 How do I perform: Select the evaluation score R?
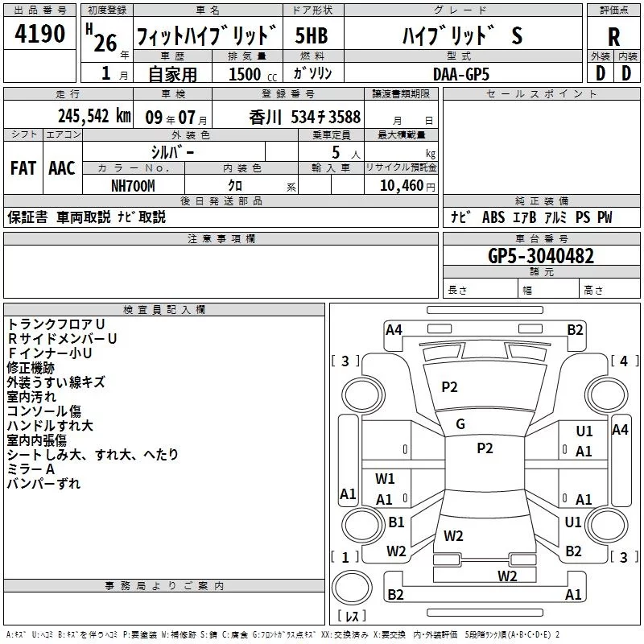[x=613, y=36]
